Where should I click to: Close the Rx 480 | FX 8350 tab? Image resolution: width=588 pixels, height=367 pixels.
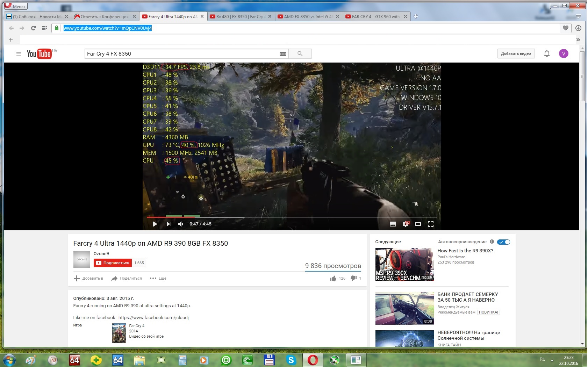pyautogui.click(x=270, y=16)
